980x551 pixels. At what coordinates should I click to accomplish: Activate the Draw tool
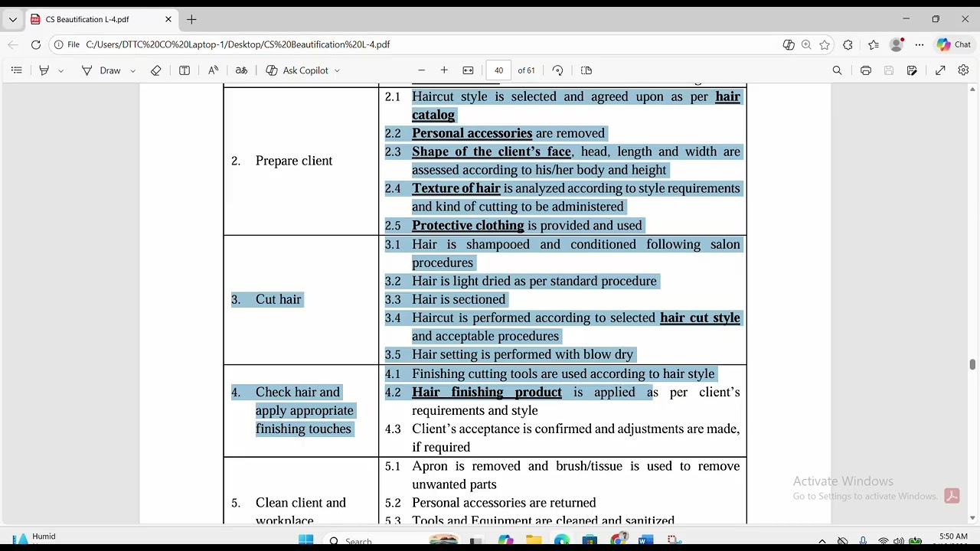click(101, 70)
